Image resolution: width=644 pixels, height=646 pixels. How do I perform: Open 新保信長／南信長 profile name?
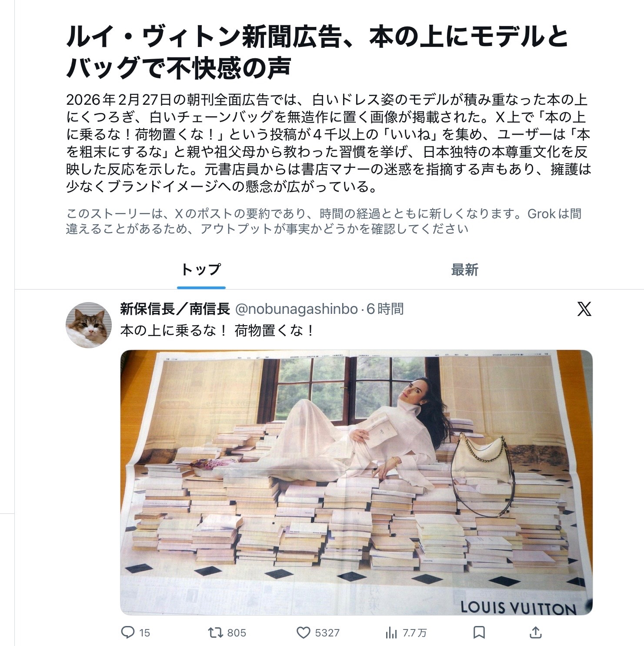click(175, 309)
